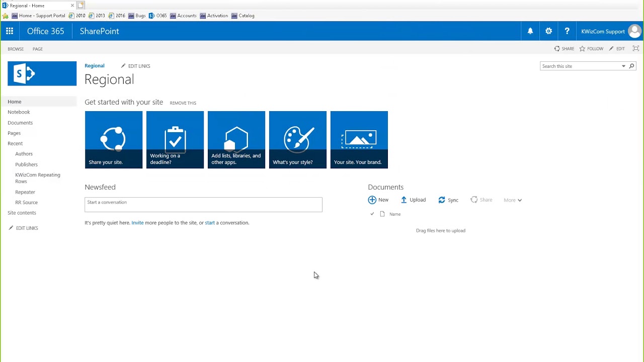Click the Upload arrow icon

click(404, 200)
